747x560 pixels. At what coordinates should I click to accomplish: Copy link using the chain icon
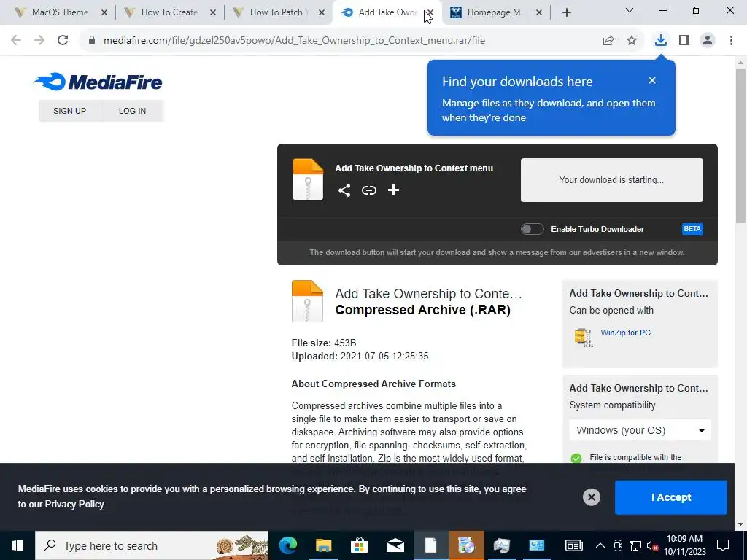[x=368, y=190]
